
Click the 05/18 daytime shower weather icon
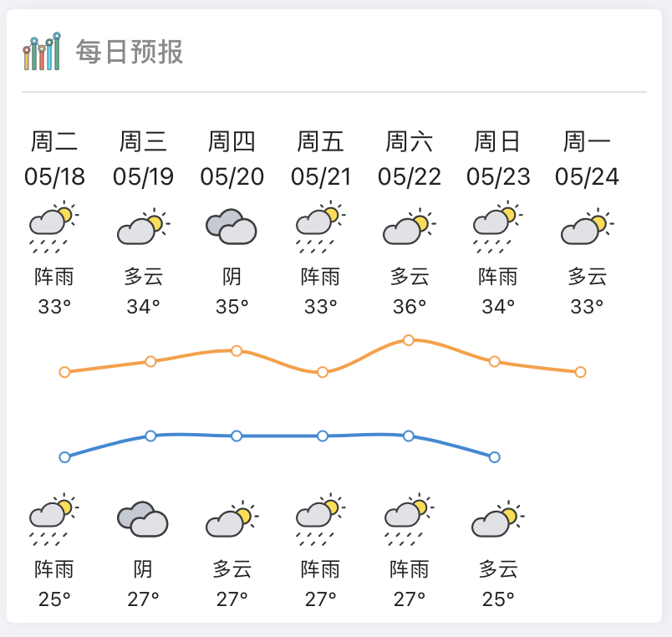(x=54, y=227)
